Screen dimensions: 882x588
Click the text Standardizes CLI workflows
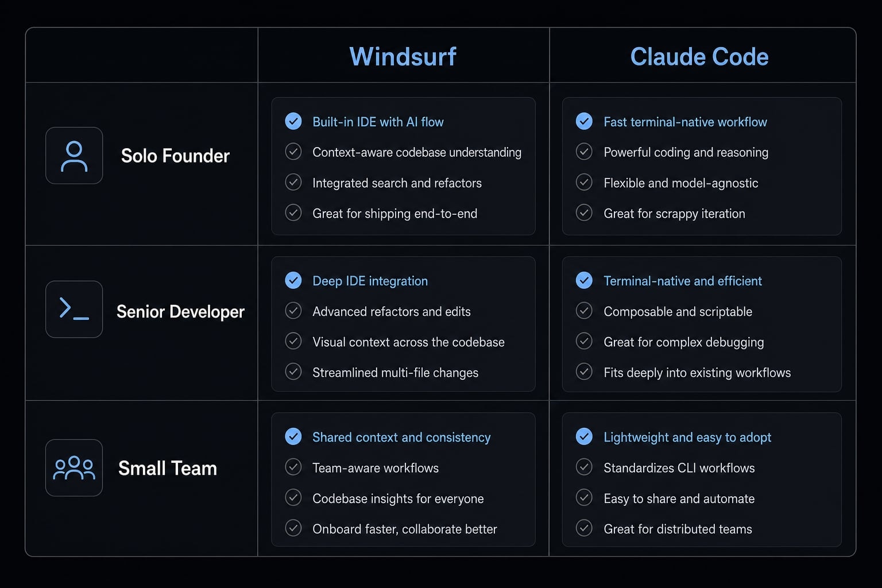679,468
